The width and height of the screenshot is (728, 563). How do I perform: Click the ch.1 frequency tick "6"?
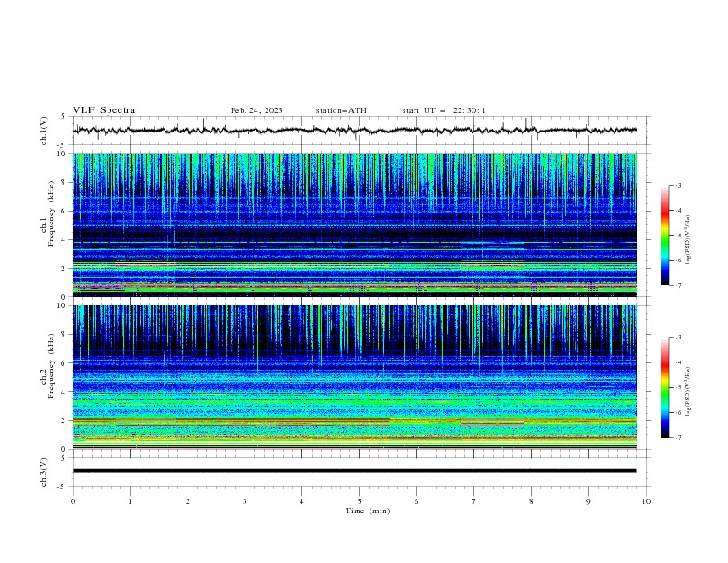(65, 211)
